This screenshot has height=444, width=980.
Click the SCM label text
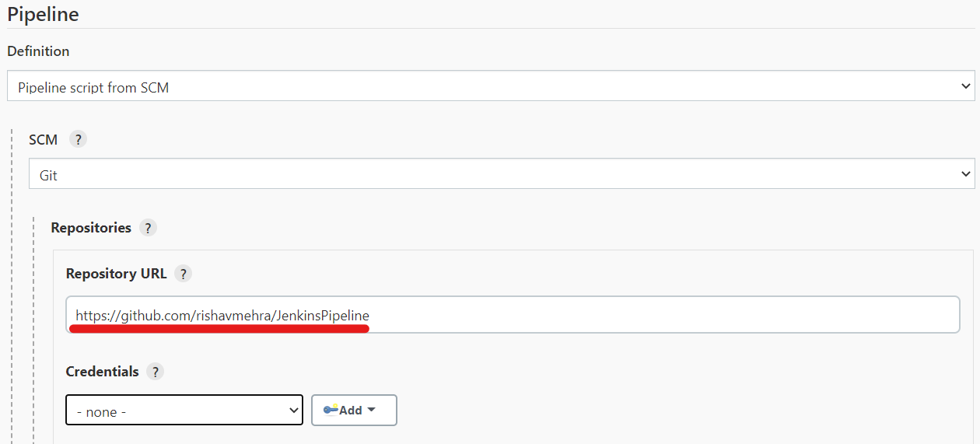[x=43, y=140]
